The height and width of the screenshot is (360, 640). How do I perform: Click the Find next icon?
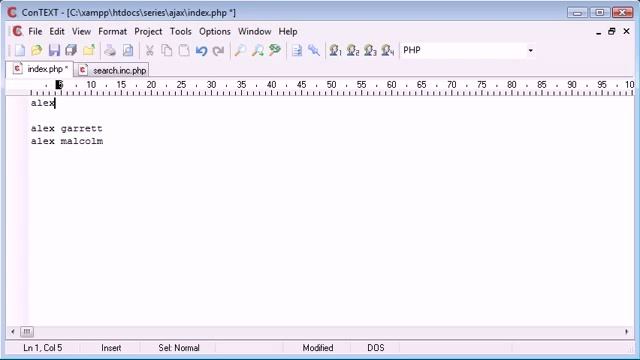(258, 51)
